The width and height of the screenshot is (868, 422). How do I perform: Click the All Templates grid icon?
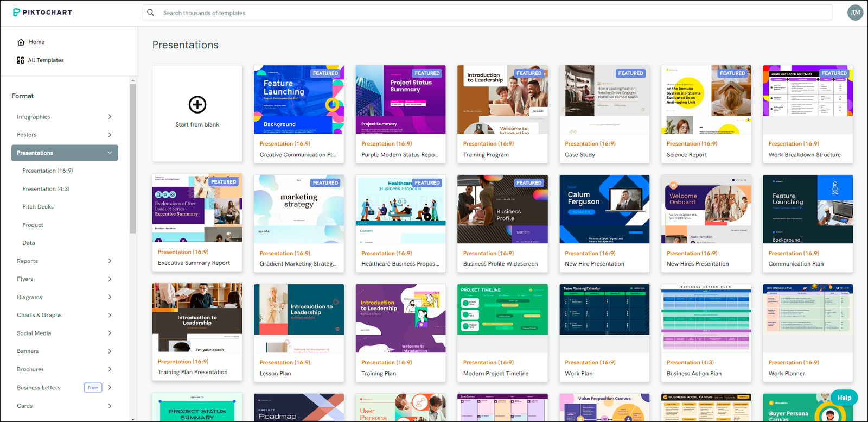[21, 60]
